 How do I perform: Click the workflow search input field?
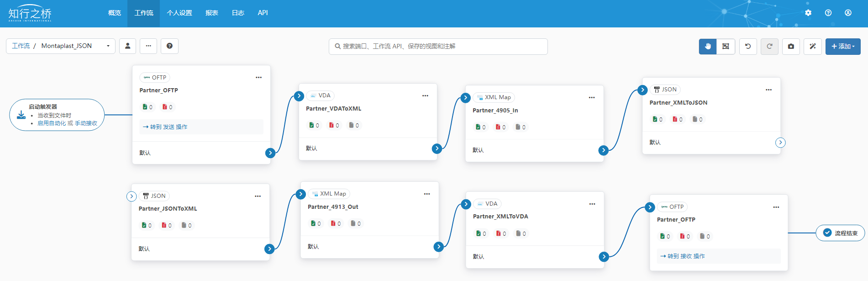[438, 46]
